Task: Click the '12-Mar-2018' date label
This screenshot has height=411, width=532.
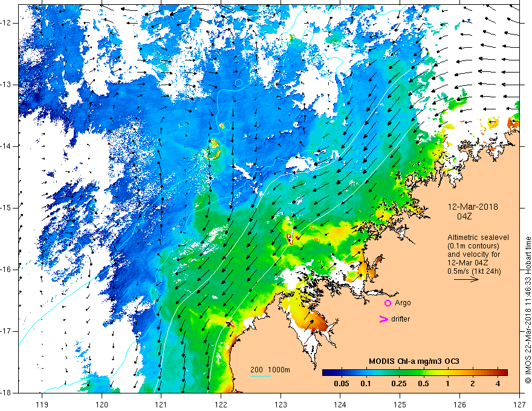Action: coord(473,207)
